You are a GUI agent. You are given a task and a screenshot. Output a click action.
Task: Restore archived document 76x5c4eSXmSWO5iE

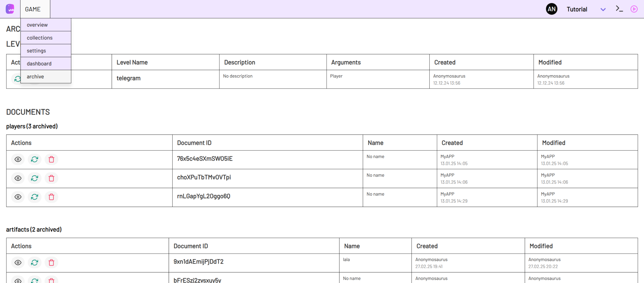click(34, 159)
